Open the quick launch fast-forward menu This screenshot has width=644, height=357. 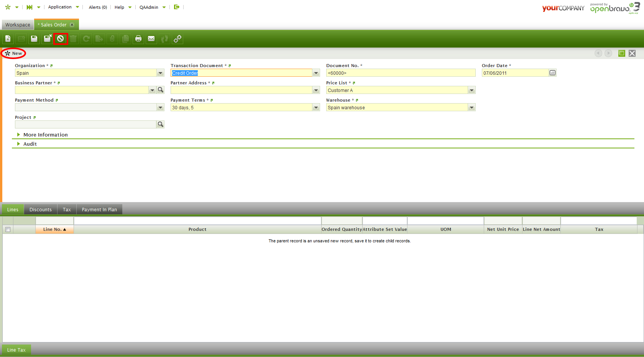tap(33, 7)
